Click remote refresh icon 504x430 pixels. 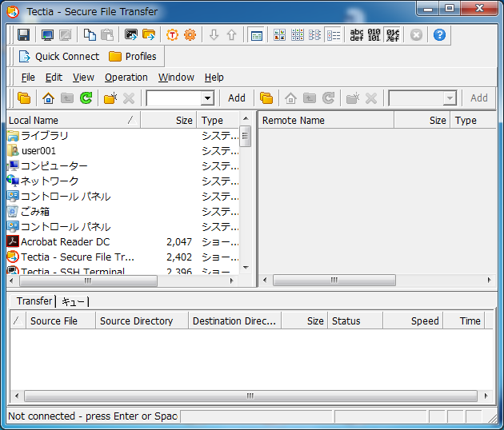point(328,98)
